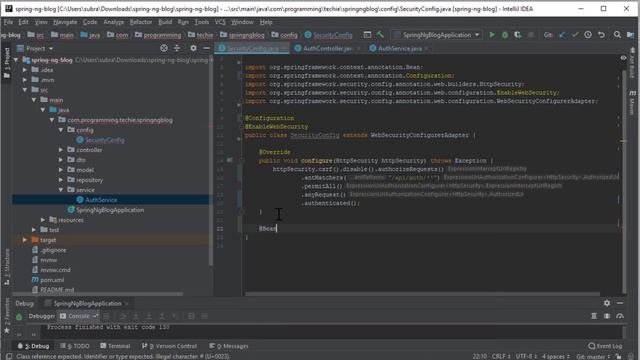
Task: Click the run gutter icon beside configure method
Action: pyautogui.click(x=230, y=160)
